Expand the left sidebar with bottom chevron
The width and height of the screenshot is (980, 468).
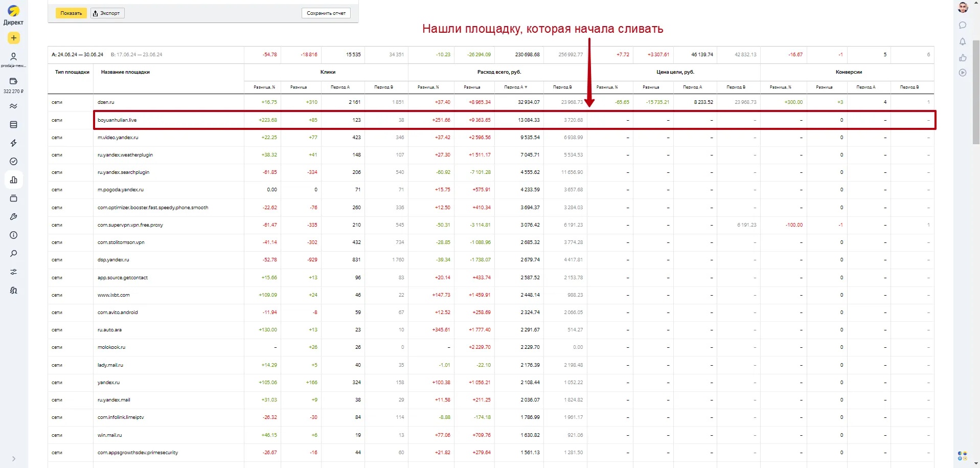[14, 459]
